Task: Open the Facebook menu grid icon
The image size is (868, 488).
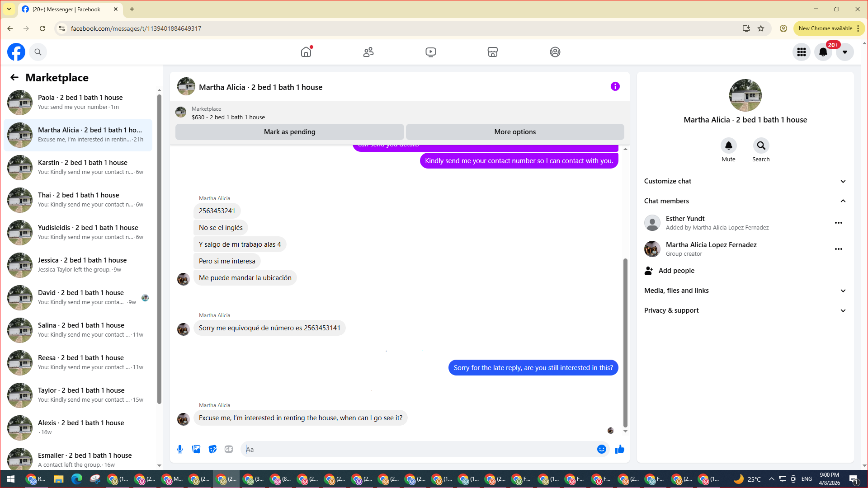Action: (x=801, y=52)
